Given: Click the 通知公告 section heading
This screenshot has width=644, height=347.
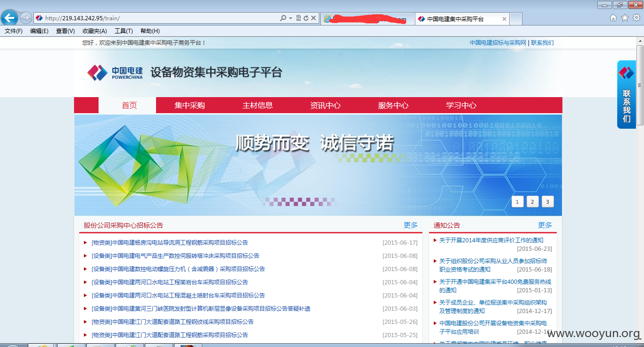Looking at the screenshot, I should [447, 225].
